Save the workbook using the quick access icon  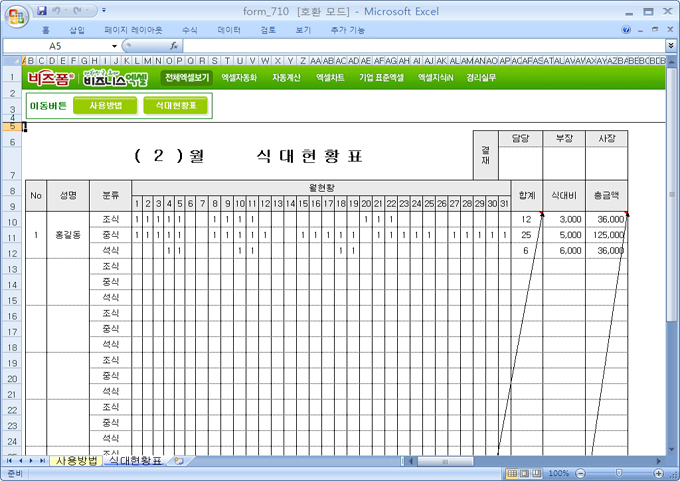(x=42, y=11)
